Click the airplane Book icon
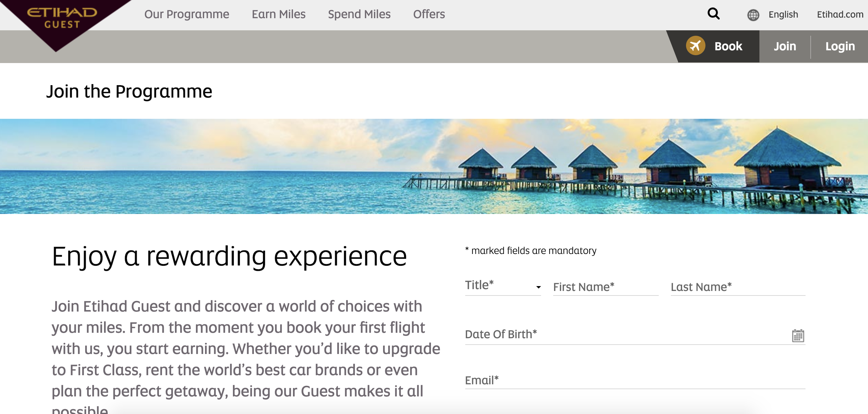The height and width of the screenshot is (414, 868). 695,46
